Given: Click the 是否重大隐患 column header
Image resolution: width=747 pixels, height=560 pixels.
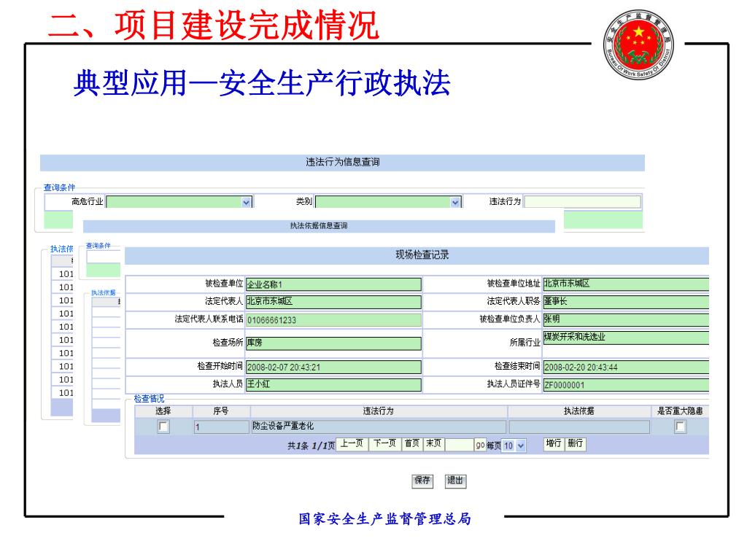Looking at the screenshot, I should [681, 411].
